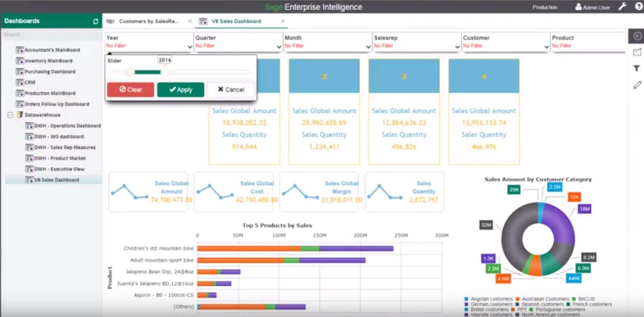Click Sales Global Cost sparkline card
This screenshot has height=317, width=644.
click(233, 192)
